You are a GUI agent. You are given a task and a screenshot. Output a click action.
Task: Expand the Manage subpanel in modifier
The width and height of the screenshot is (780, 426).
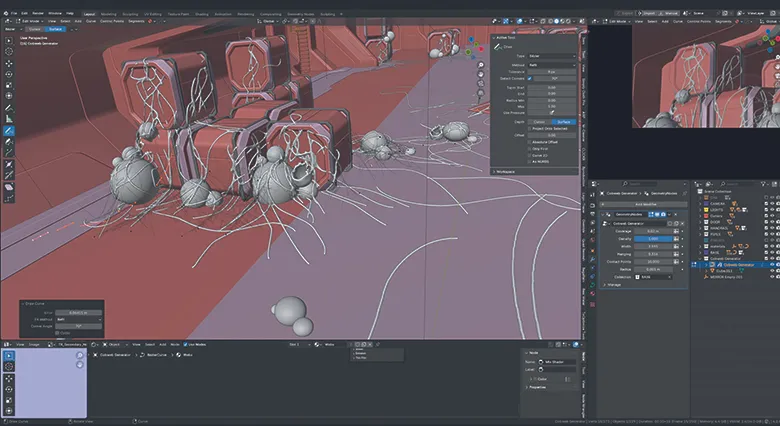614,285
